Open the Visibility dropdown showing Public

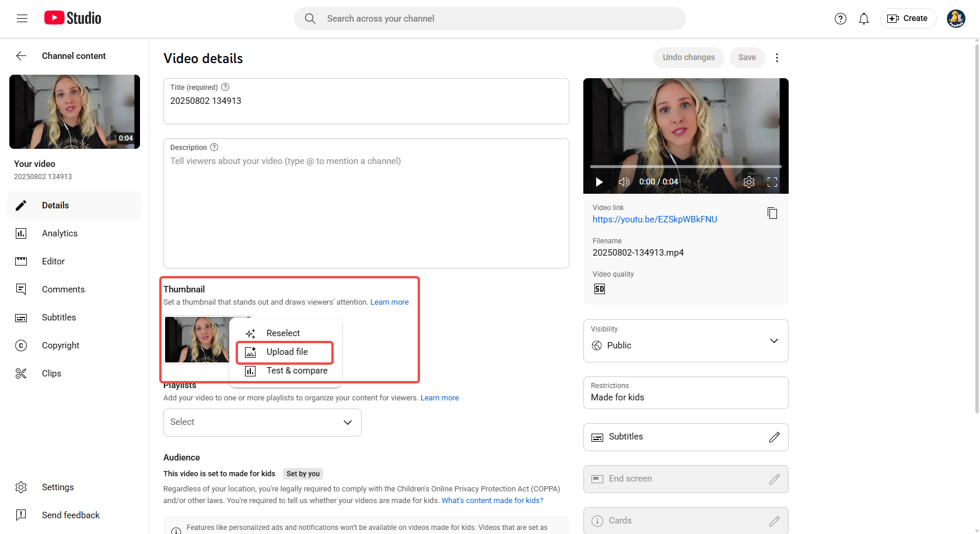774,341
